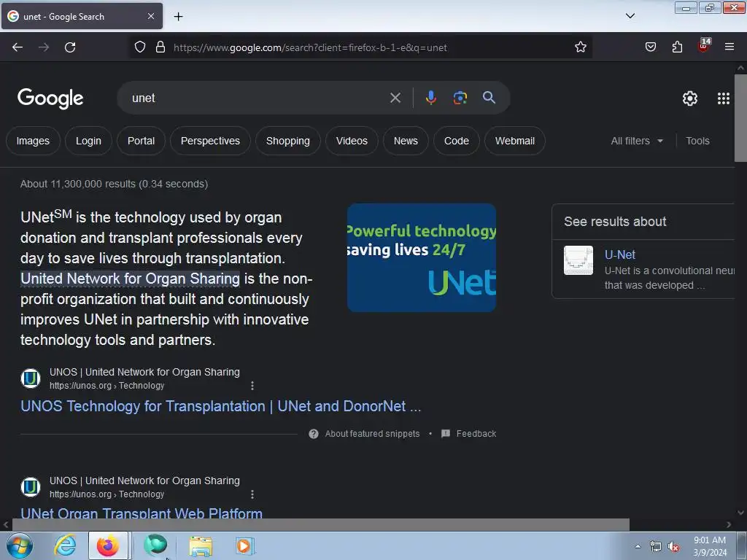
Task: Open the search Tools options
Action: click(x=697, y=141)
